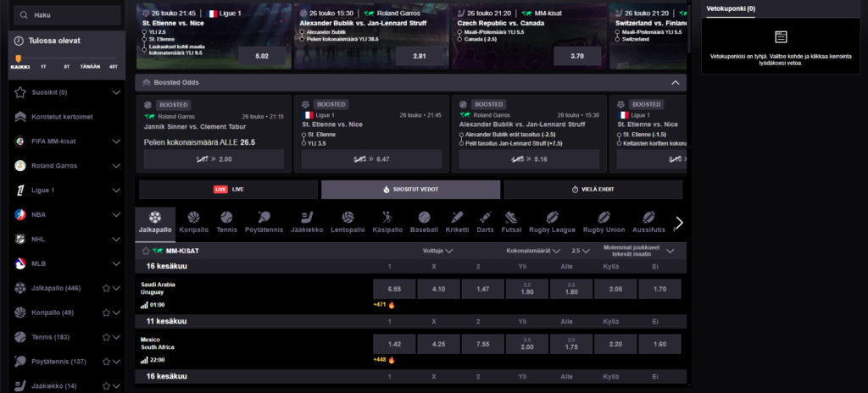Open Molemmat joukkueet tekevät maalin dropdown
The image size is (868, 393).
(x=639, y=251)
